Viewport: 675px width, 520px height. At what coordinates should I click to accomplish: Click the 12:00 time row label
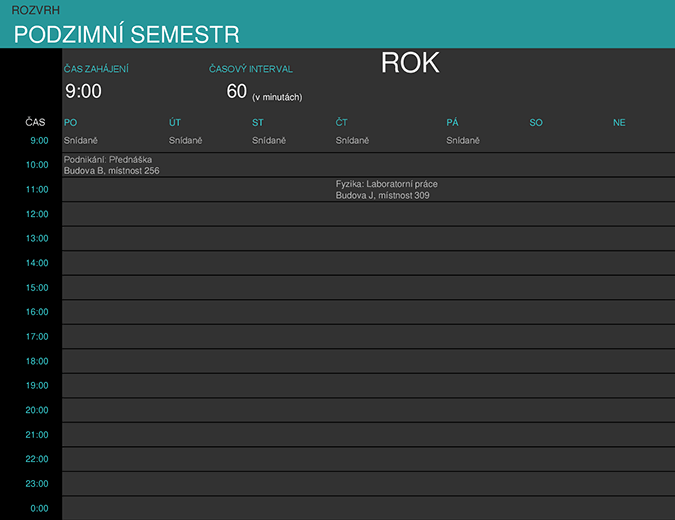click(36, 214)
